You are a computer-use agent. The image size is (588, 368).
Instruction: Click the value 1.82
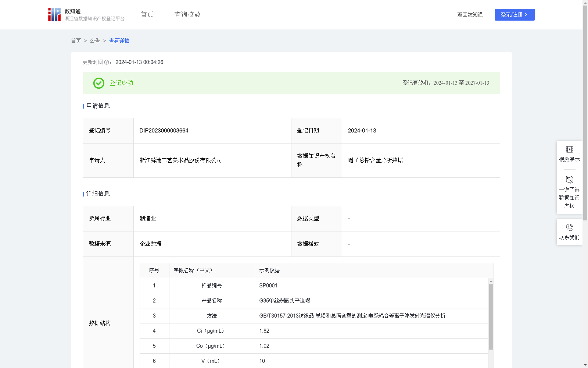click(264, 331)
